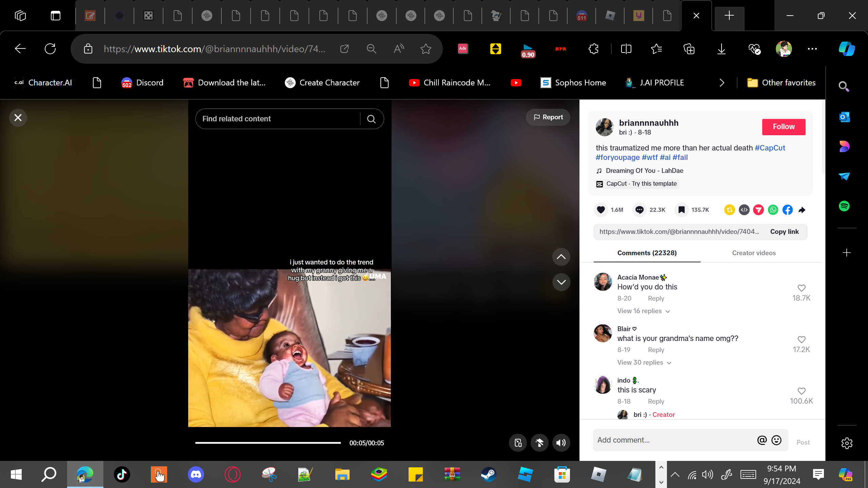Seek on video progress bar
This screenshot has width=868, height=488.
268,443
